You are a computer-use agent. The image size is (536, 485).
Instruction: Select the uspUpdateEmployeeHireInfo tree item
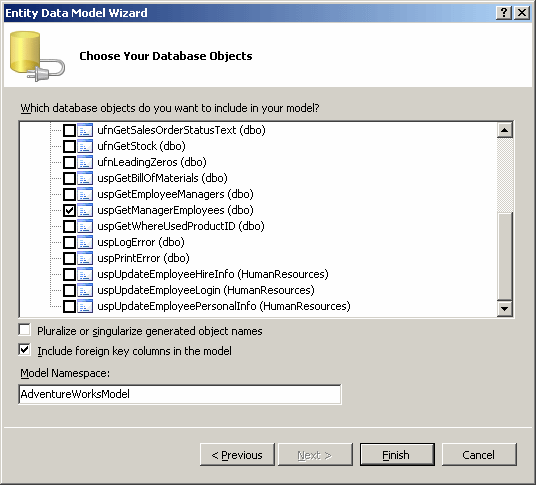(213, 274)
